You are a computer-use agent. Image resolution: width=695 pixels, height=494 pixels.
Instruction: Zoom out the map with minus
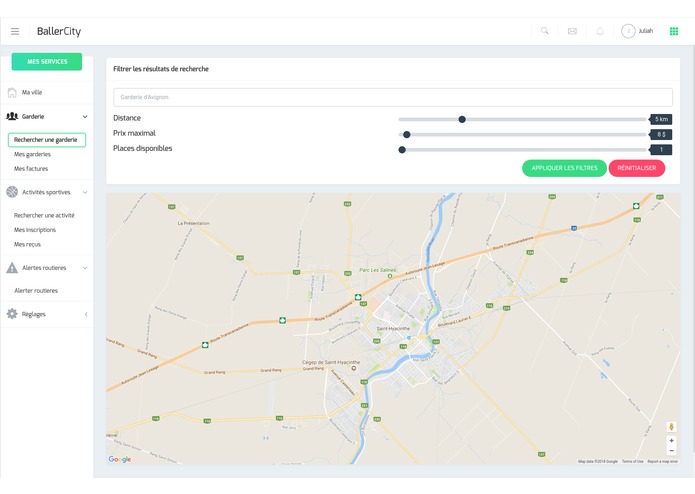tap(672, 450)
